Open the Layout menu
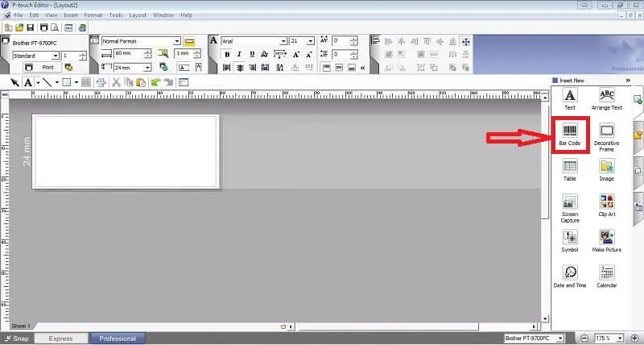Viewport: 644px width, 345px height. (x=138, y=15)
